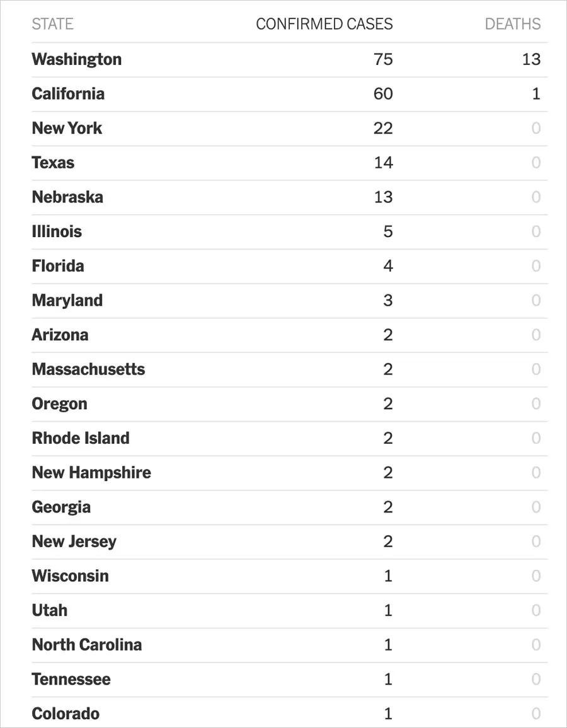Click the Maryland state name

[67, 300]
